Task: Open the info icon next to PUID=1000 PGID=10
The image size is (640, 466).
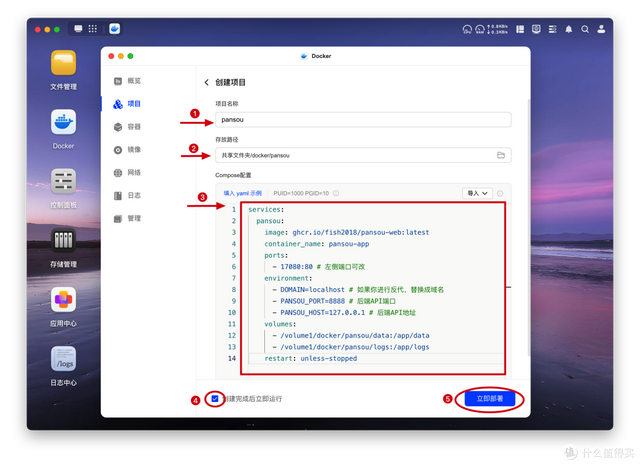Action: click(x=336, y=193)
